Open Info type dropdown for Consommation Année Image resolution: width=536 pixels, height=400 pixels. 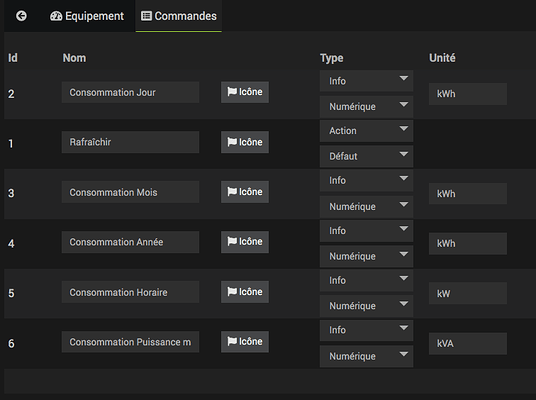(366, 231)
